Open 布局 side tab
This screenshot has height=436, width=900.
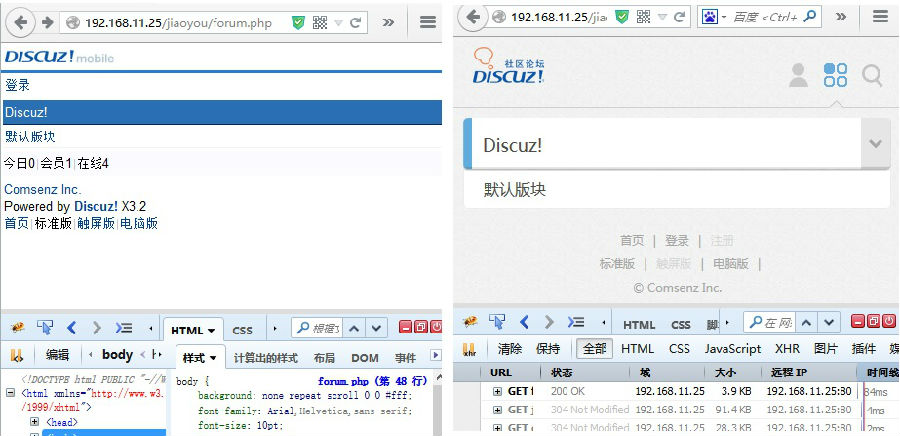[x=324, y=358]
